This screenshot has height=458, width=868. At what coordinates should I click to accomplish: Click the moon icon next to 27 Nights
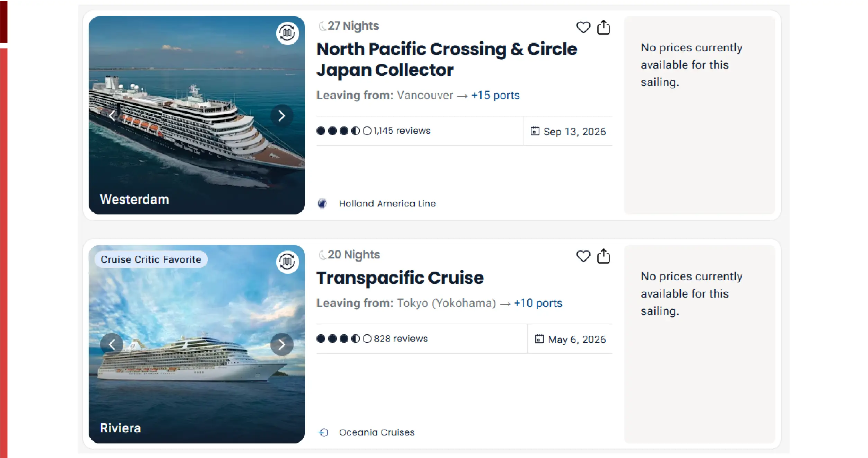point(322,25)
